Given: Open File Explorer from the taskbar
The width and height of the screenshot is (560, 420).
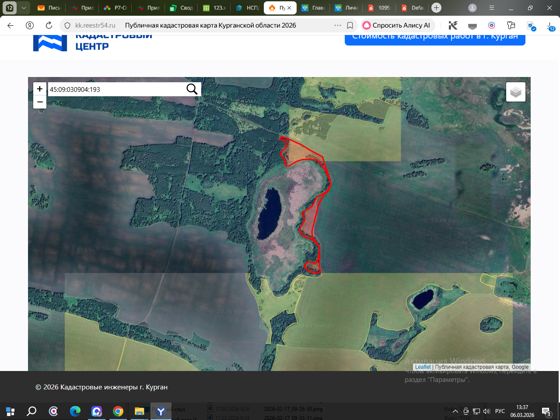Looking at the screenshot, I should [x=139, y=411].
